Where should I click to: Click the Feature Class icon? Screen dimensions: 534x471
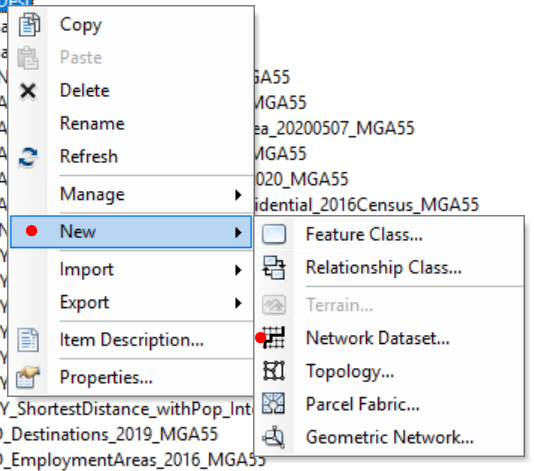tap(274, 234)
